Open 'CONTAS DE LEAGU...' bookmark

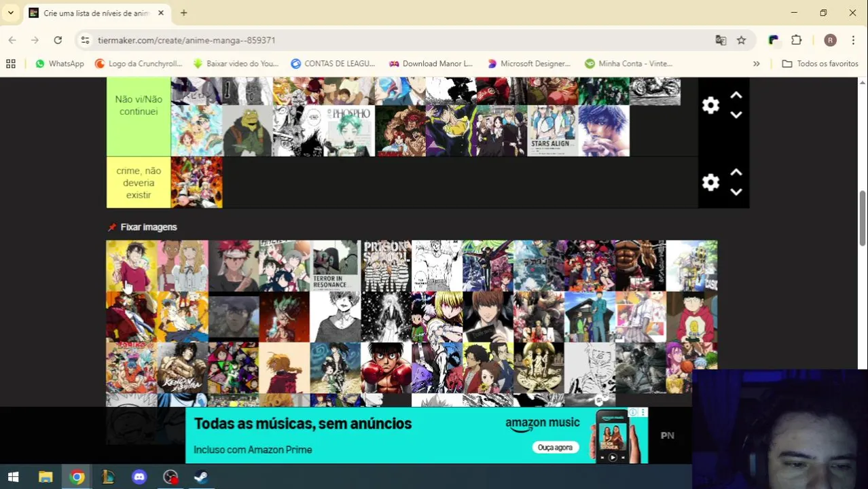click(333, 63)
